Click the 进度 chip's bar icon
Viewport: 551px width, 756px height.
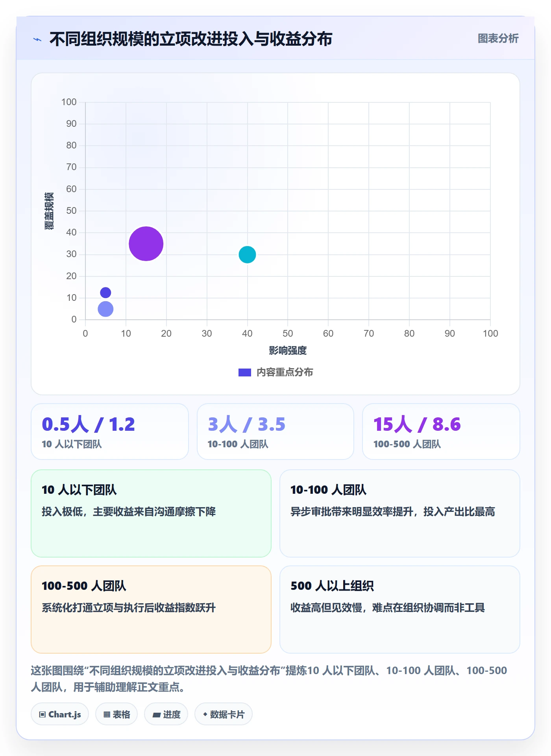click(x=157, y=715)
